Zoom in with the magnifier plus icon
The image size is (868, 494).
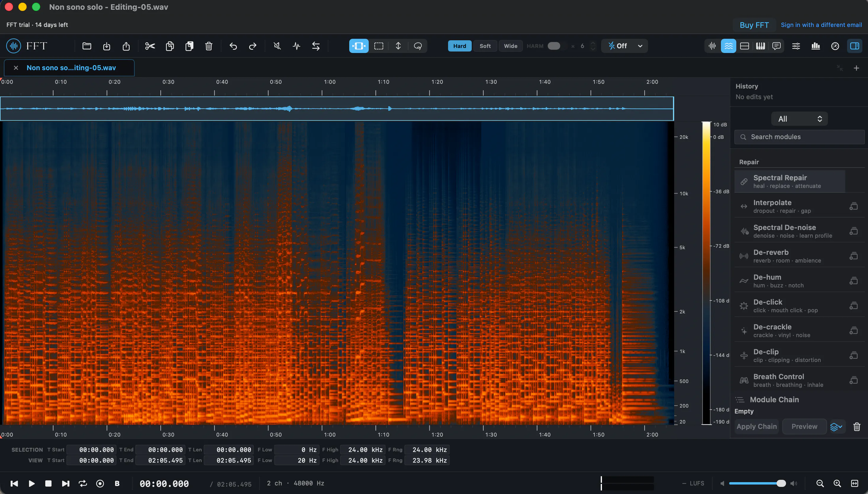[837, 483]
